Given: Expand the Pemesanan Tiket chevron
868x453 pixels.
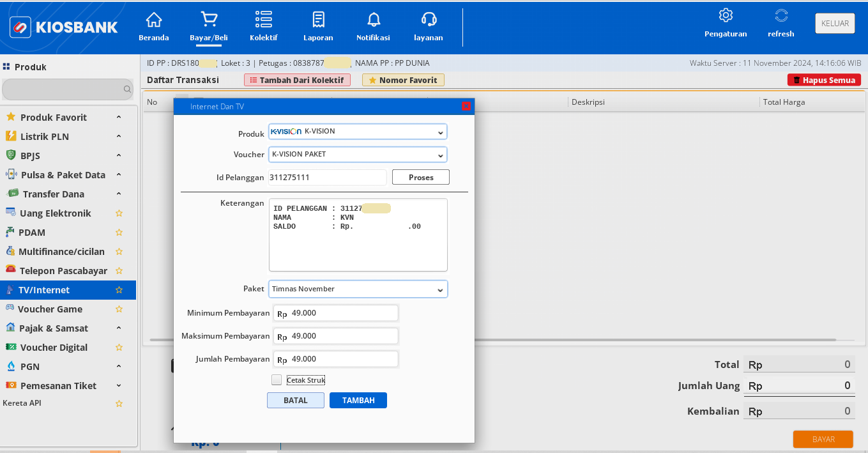Looking at the screenshot, I should pyautogui.click(x=119, y=386).
